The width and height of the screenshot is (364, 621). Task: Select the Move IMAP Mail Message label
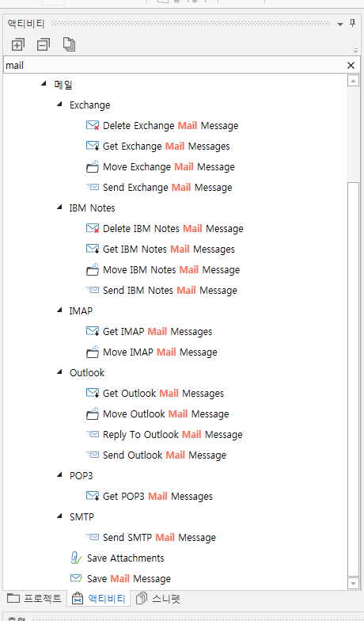click(x=160, y=352)
